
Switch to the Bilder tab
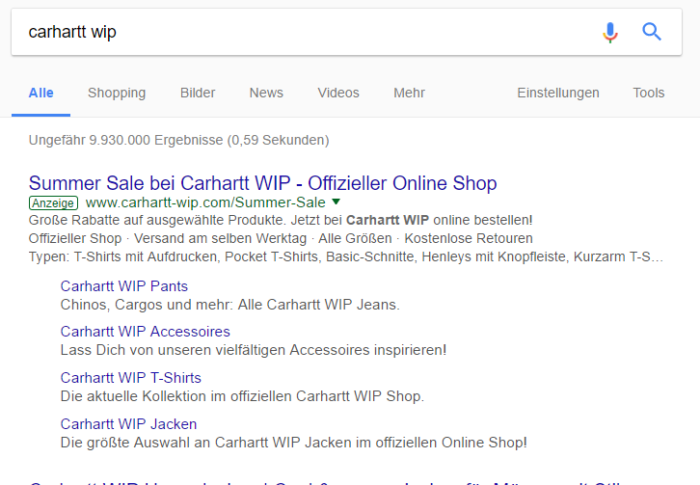(197, 93)
